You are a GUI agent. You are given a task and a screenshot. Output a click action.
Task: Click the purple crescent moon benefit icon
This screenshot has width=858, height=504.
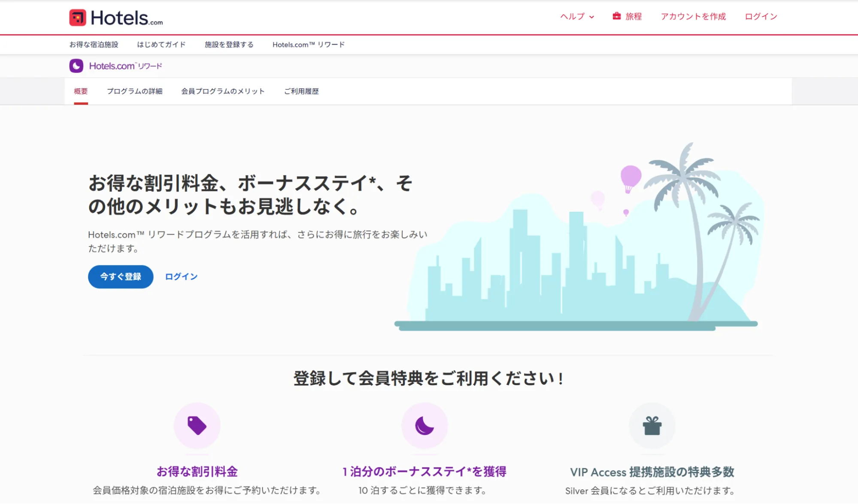(424, 426)
